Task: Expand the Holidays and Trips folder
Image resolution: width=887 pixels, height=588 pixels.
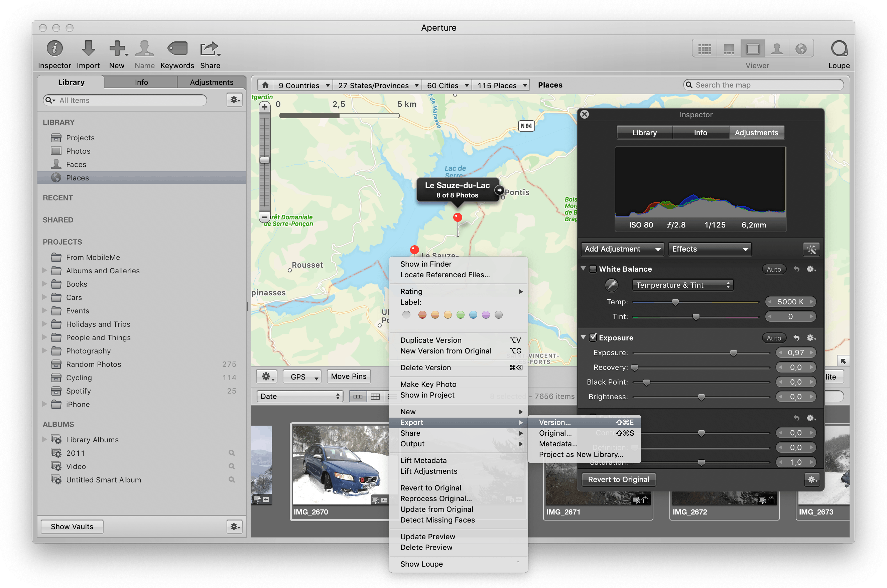Action: [45, 324]
